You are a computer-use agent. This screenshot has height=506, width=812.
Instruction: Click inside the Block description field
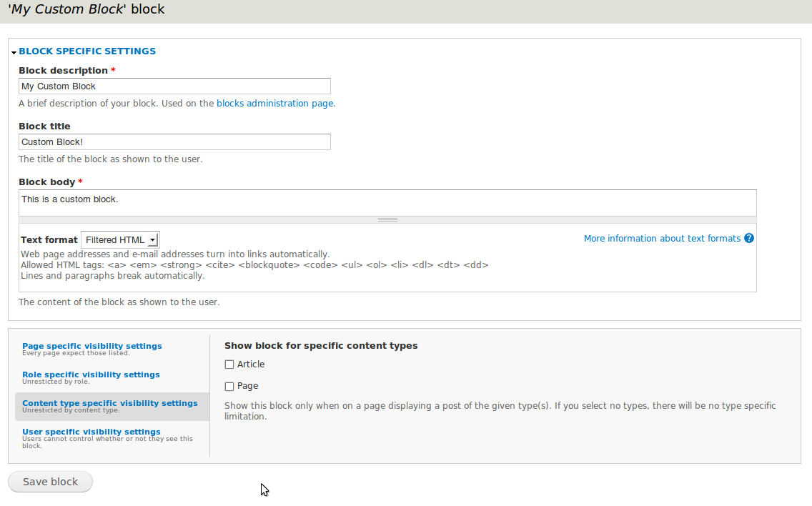(x=174, y=86)
